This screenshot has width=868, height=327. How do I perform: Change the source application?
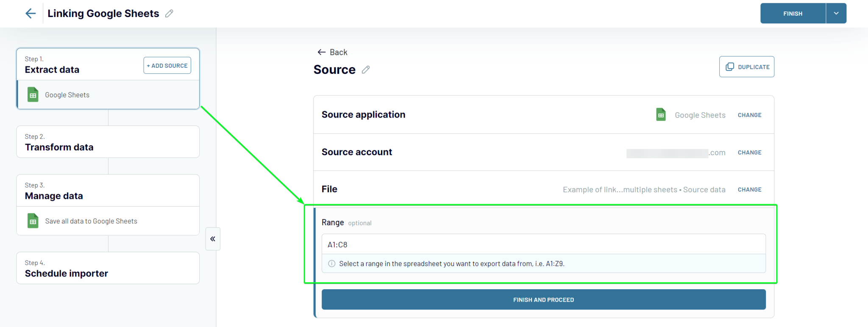[749, 115]
